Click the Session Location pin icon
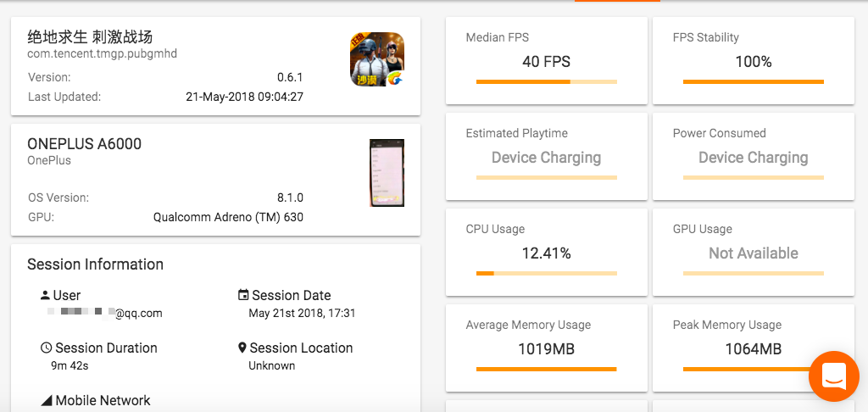Screen dimensions: 868x412 pos(242,348)
